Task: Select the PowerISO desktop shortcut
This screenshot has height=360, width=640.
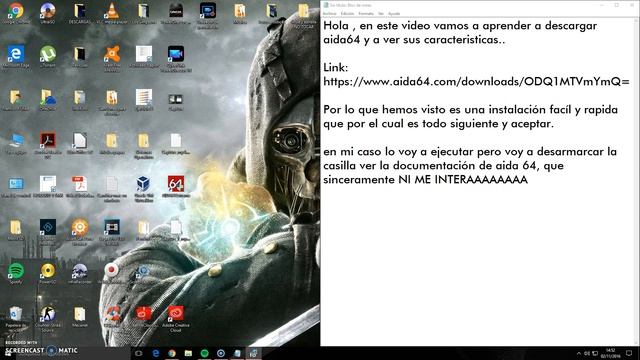Action: click(48, 273)
